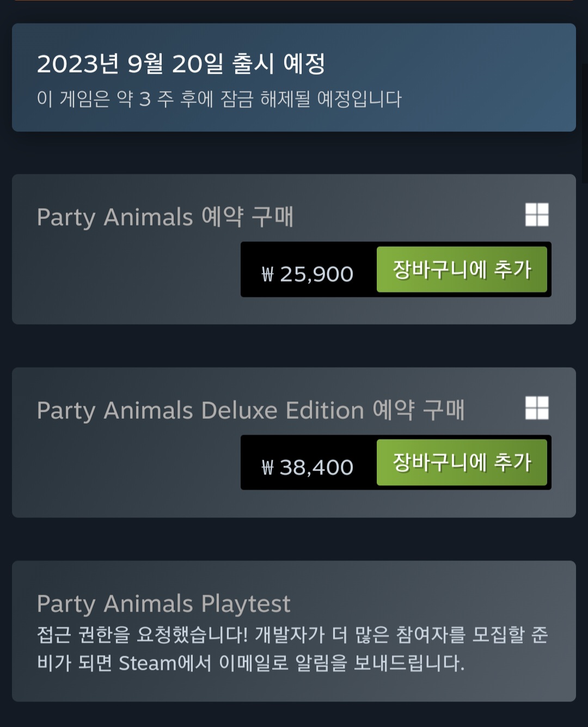Screen dimensions: 588x727
Task: Click the ₩ symbol beside 38,400
Action: point(267,467)
